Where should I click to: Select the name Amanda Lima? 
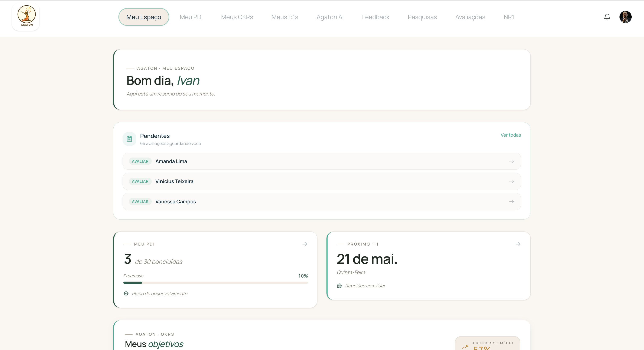pyautogui.click(x=171, y=161)
